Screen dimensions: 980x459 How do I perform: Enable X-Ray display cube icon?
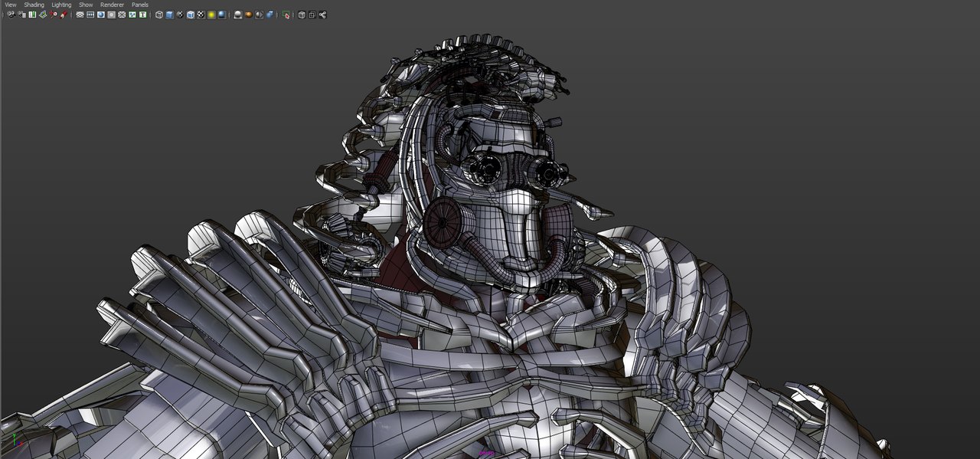(x=302, y=15)
